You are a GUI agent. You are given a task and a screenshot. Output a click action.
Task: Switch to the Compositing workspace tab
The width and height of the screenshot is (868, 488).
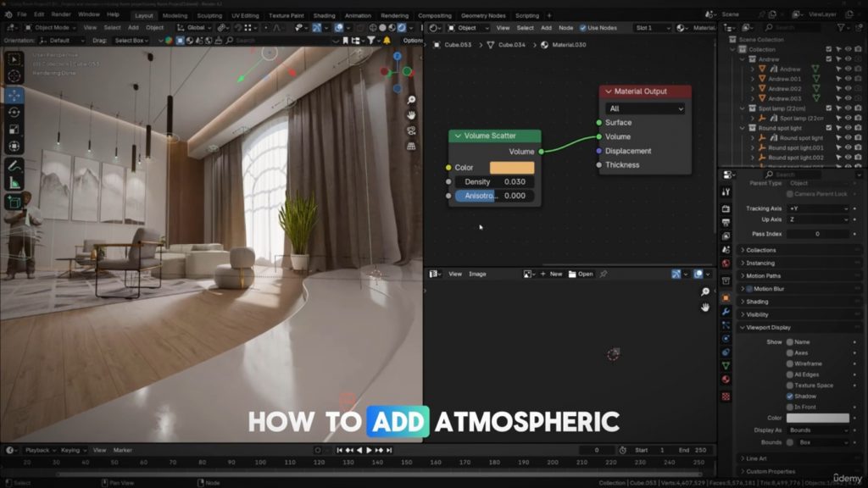point(435,15)
